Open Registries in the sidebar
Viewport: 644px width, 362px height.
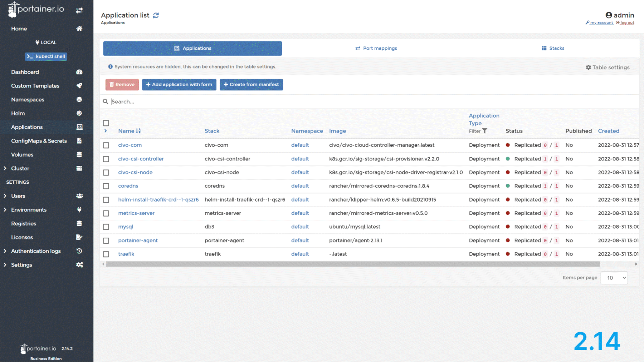point(24,224)
